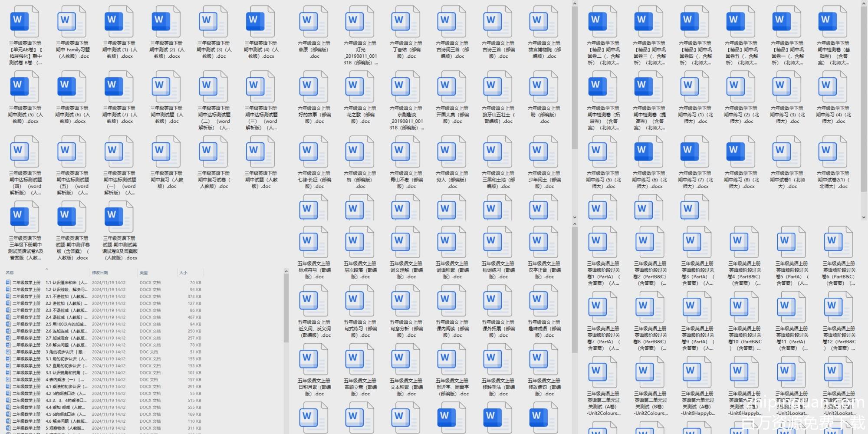Click the 期中达标测试题 (二) file name

(214, 118)
